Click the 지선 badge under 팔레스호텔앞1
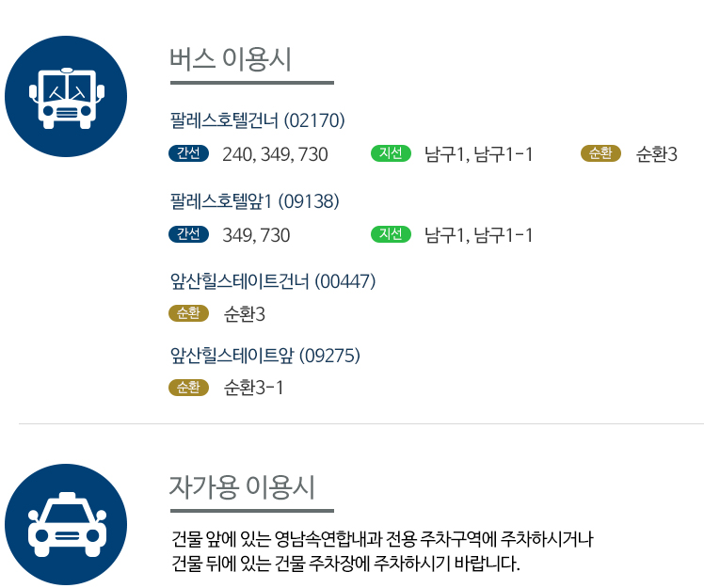704x588 pixels. 391,234
